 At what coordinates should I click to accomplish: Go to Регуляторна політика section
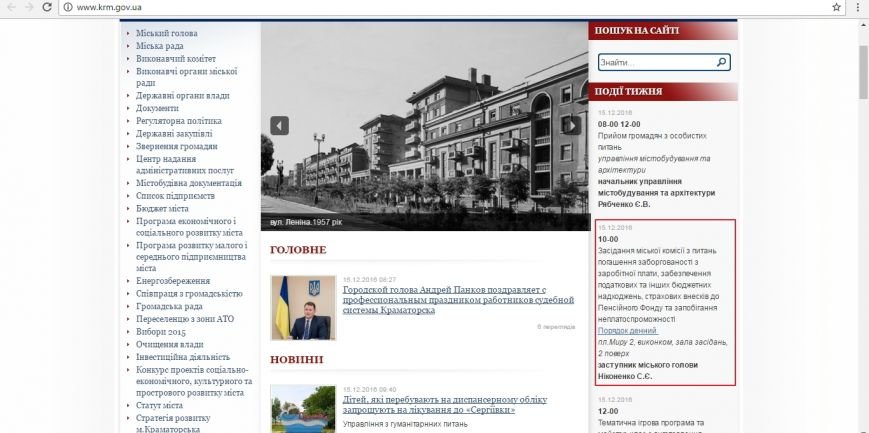tap(178, 121)
